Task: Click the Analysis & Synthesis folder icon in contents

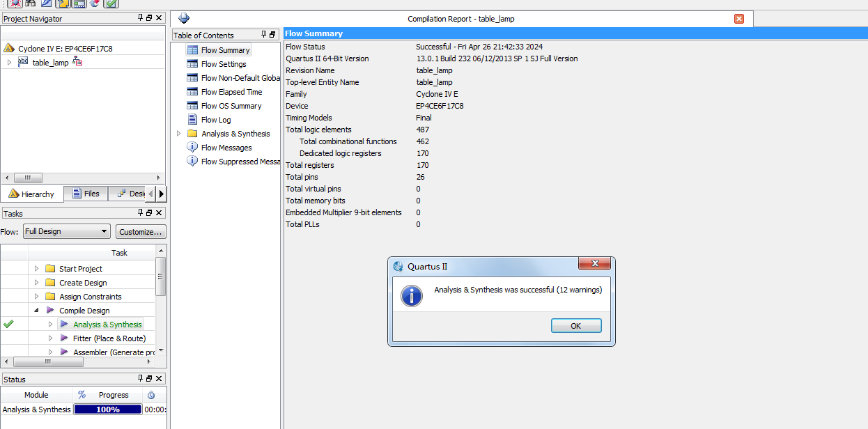Action: click(x=192, y=134)
